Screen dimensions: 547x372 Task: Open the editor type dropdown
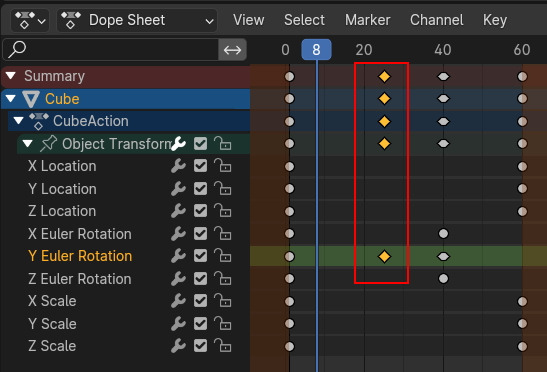(30, 21)
